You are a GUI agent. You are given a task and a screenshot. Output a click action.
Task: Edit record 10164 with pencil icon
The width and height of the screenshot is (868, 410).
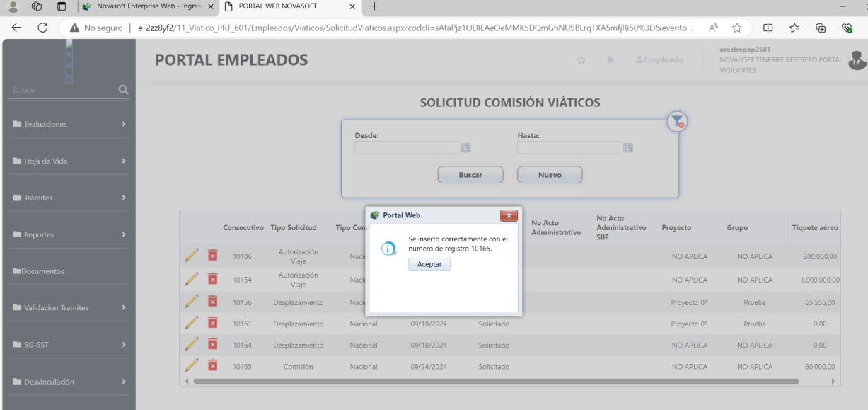[192, 344]
